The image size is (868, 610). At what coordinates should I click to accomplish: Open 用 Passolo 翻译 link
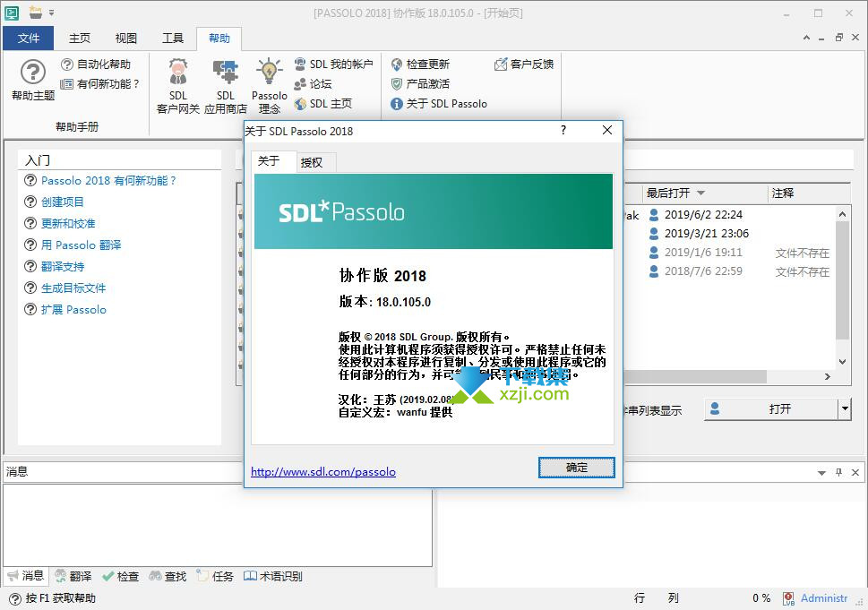[81, 245]
